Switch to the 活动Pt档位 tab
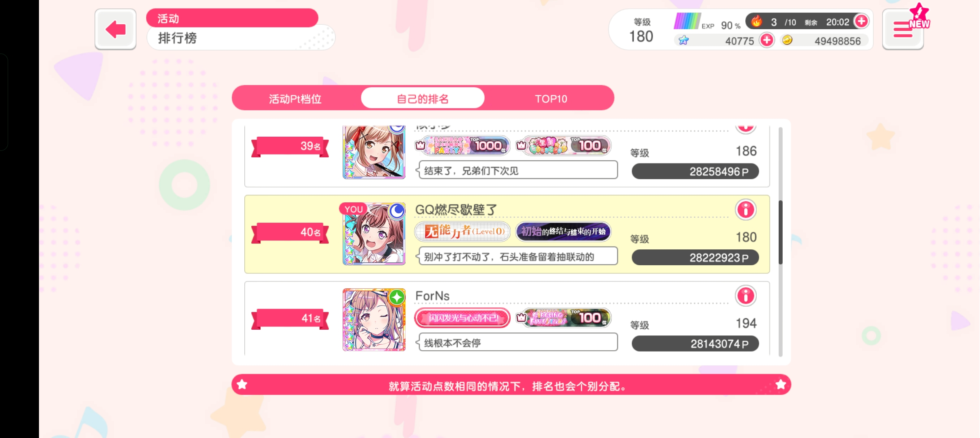Screen dimensions: 980x438 point(295,99)
